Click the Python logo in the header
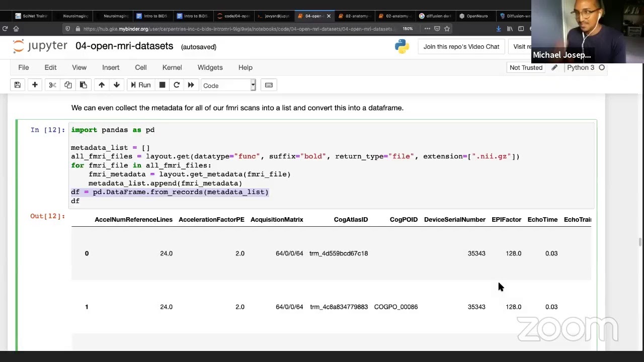 (402, 47)
